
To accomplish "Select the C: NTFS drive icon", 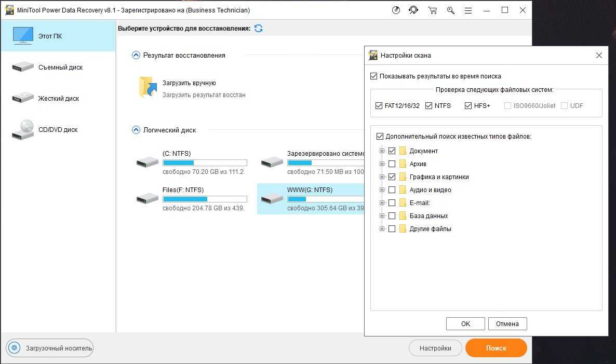I will coord(148,162).
